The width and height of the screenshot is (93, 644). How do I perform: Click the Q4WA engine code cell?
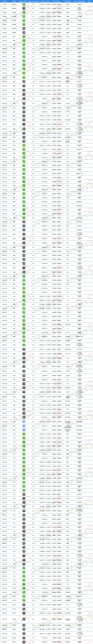(79, 29)
